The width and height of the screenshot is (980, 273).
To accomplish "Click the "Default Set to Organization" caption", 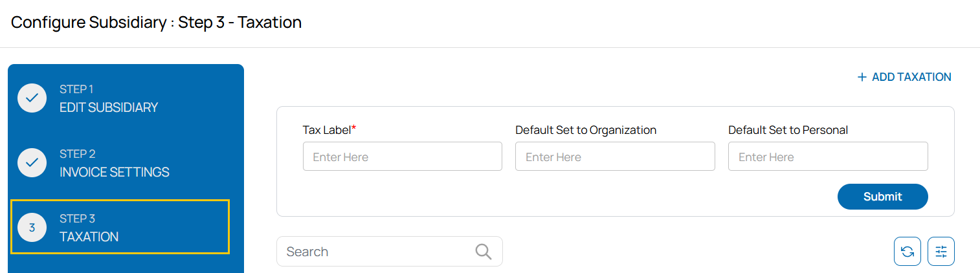I will [586, 130].
